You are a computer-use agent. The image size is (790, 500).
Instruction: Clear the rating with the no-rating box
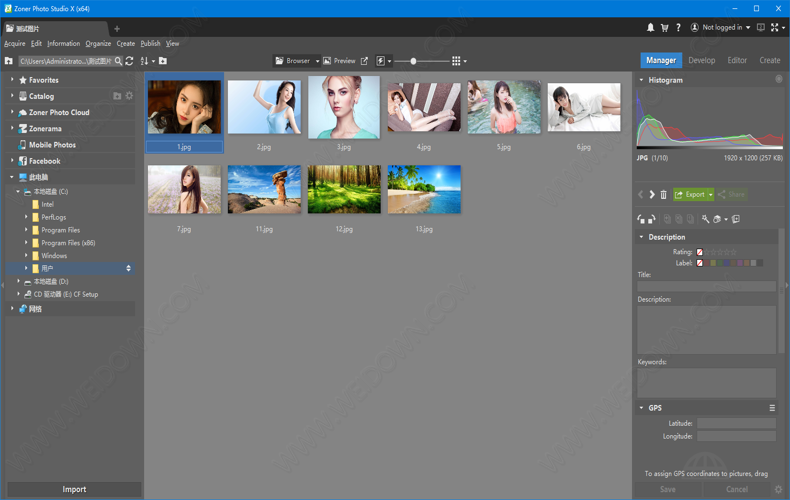click(x=700, y=252)
